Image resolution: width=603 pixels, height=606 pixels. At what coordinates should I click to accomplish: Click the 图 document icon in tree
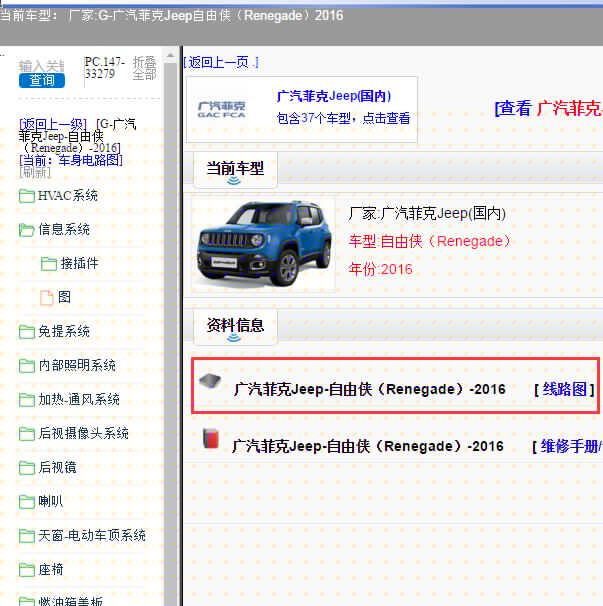pos(47,297)
